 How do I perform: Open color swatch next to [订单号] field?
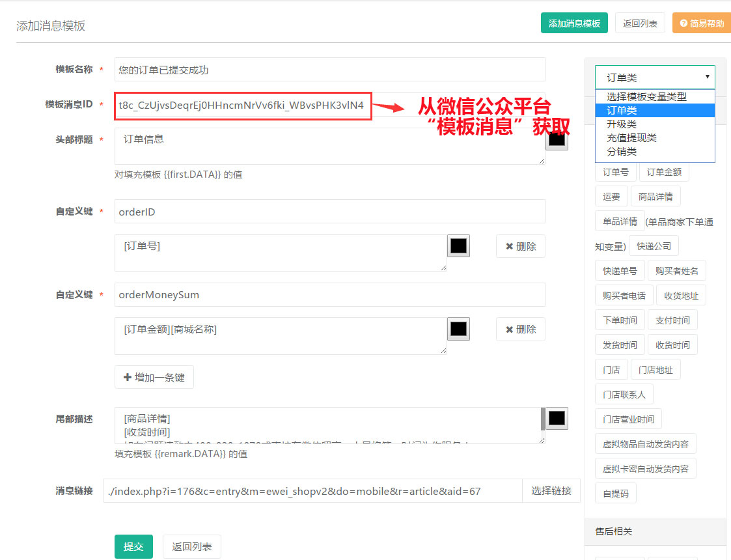pyautogui.click(x=458, y=246)
